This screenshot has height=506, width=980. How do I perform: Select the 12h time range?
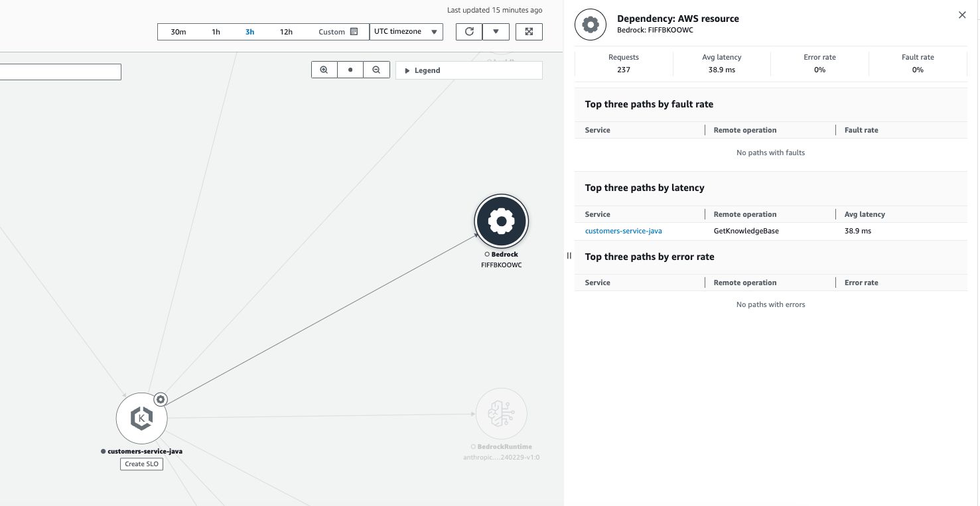[x=286, y=32]
